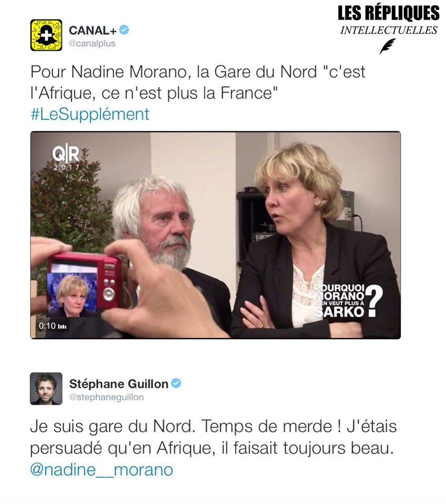
Task: Click the feather quill logo icon
Action: (388, 47)
